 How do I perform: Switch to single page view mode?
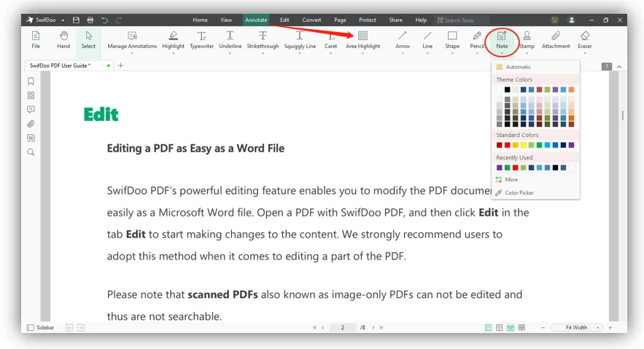[488, 327]
